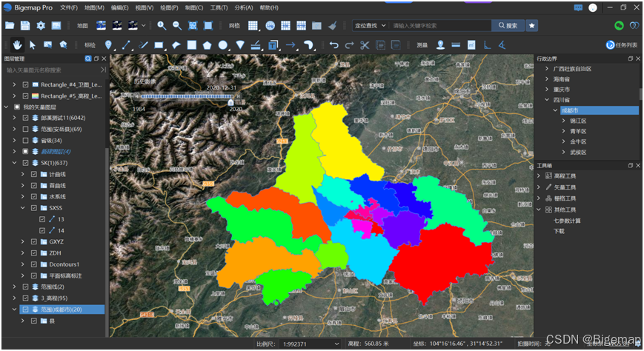Click the save disk icon
This screenshot has width=644, height=351.
[x=25, y=25]
